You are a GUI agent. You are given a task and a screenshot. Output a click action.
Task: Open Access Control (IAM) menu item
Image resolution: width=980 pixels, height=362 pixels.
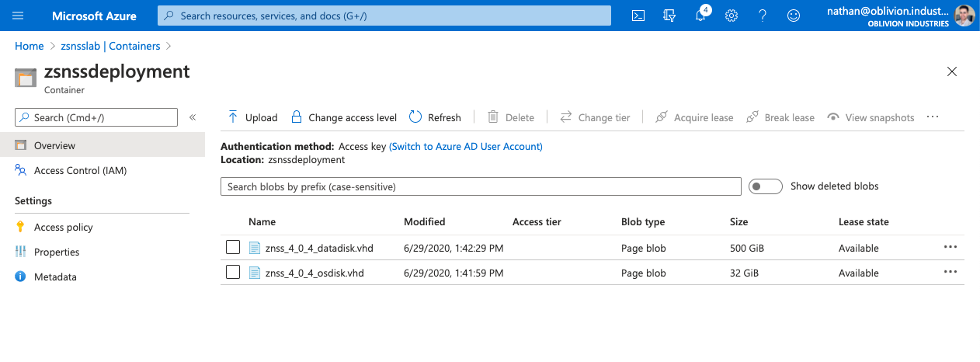pos(80,170)
